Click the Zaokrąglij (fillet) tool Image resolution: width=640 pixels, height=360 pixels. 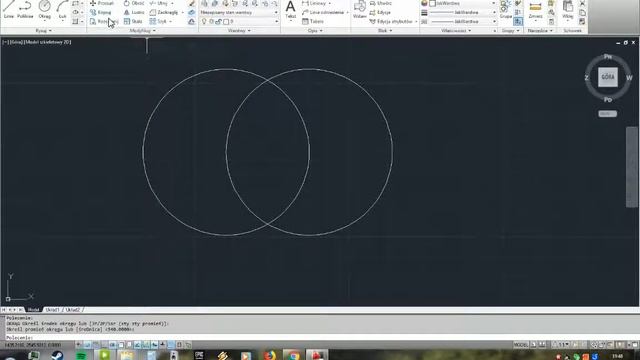click(x=164, y=12)
